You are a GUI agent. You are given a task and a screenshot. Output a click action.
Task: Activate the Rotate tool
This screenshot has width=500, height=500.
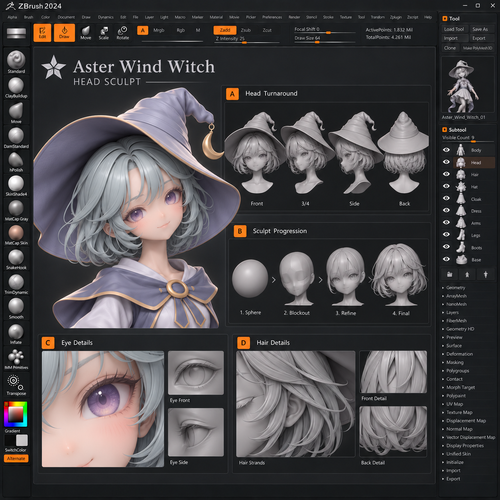coord(123,33)
